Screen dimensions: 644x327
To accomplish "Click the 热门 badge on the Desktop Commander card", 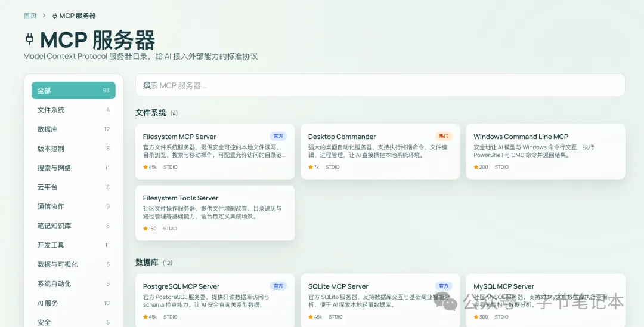I will point(444,136).
